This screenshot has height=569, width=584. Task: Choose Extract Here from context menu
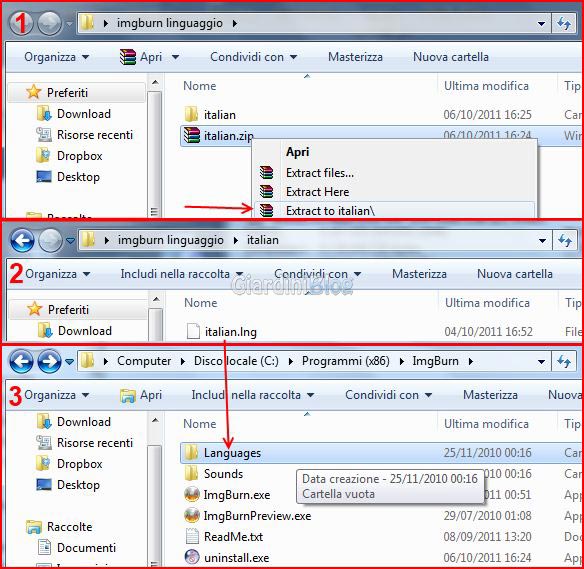pyautogui.click(x=317, y=192)
